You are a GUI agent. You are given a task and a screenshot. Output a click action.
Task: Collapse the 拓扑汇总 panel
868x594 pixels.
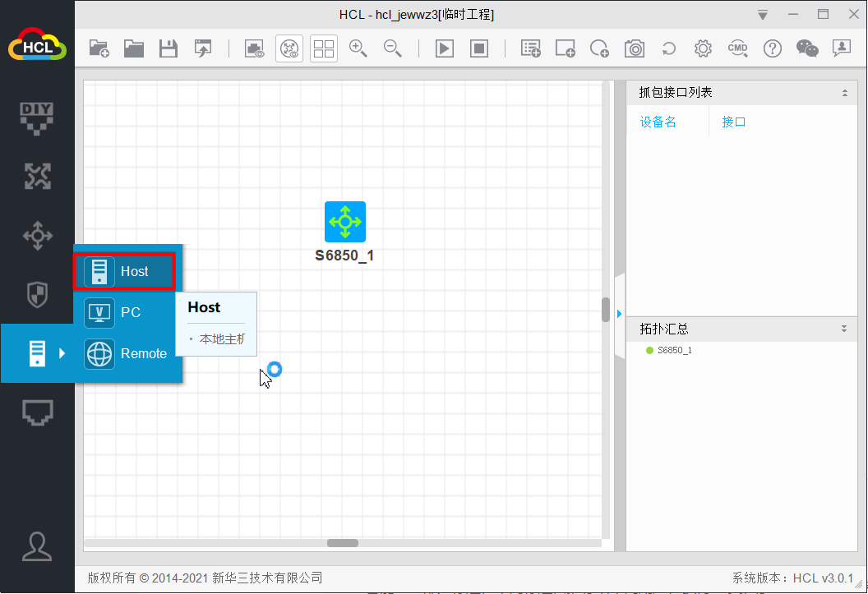point(844,329)
